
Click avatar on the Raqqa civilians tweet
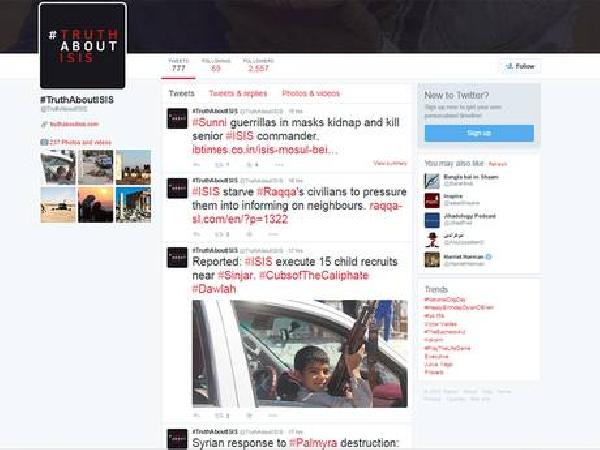(x=178, y=188)
